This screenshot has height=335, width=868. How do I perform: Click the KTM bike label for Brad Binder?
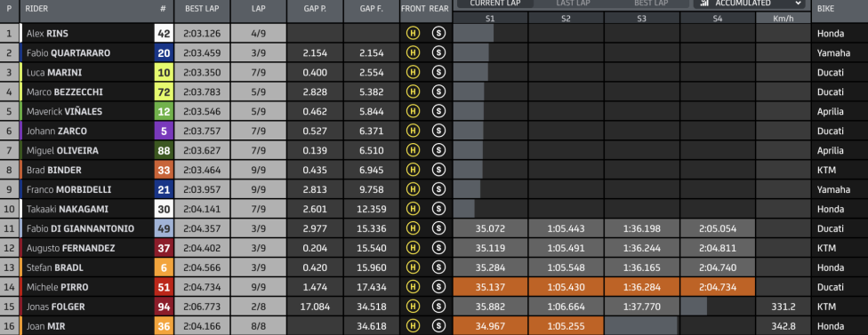click(826, 170)
